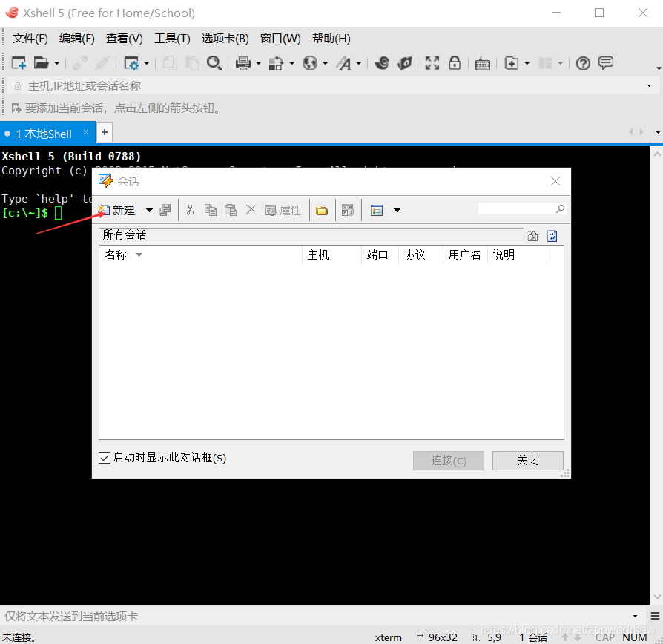Image resolution: width=663 pixels, height=644 pixels.
Task: Click the copy icon in sessions dialog
Action: [x=211, y=210]
